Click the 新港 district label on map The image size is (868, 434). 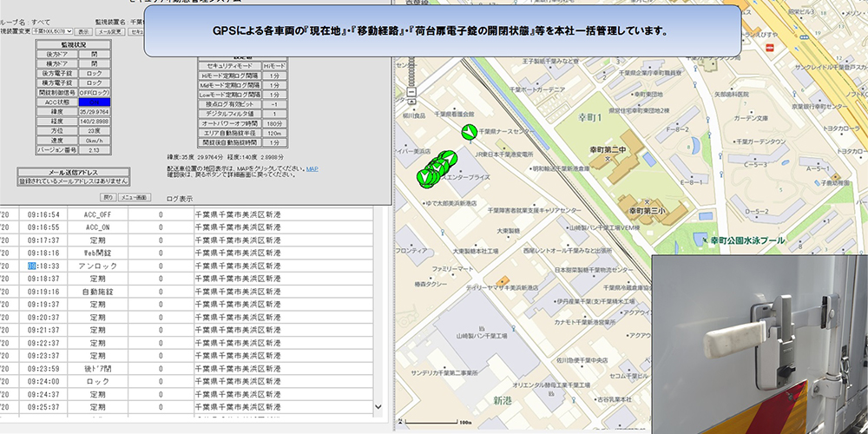(x=503, y=401)
